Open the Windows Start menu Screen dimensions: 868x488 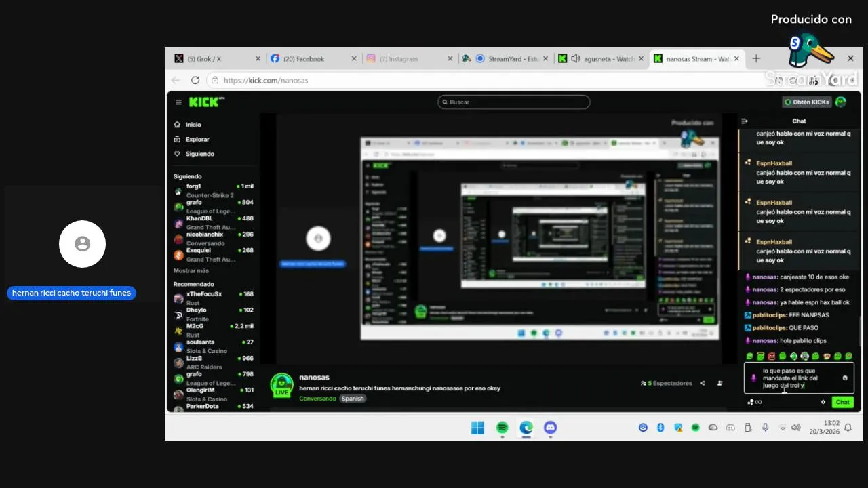[x=477, y=428]
